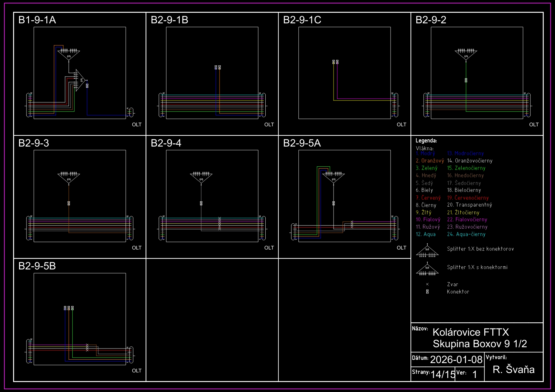
Task: Select the B2-9-1C panel title
Action: click(302, 20)
